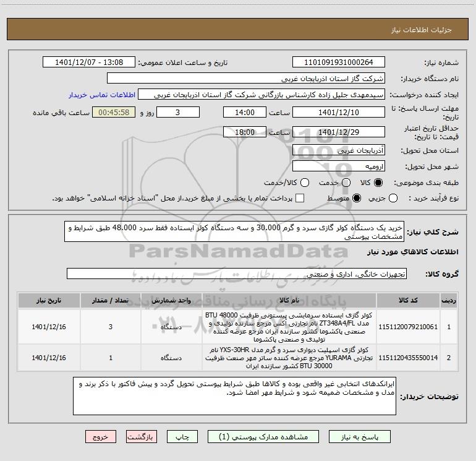Click the countdown timer 00:45:58

coord(114,112)
